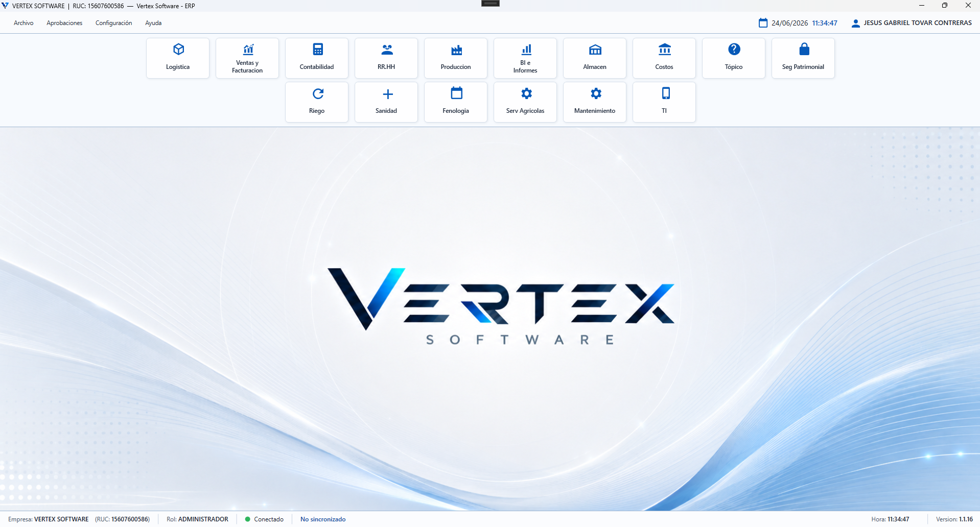Open the Produccion factory module
The width and height of the screenshot is (980, 527).
point(456,58)
